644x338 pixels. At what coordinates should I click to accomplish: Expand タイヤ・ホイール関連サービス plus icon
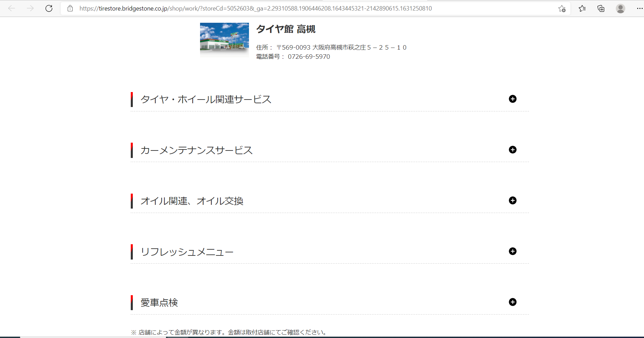[513, 99]
